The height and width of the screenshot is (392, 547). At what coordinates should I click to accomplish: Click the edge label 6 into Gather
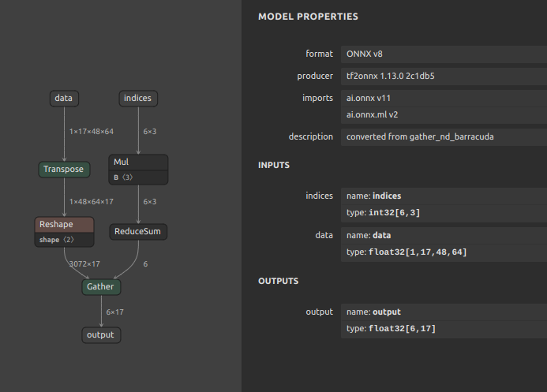(x=145, y=264)
